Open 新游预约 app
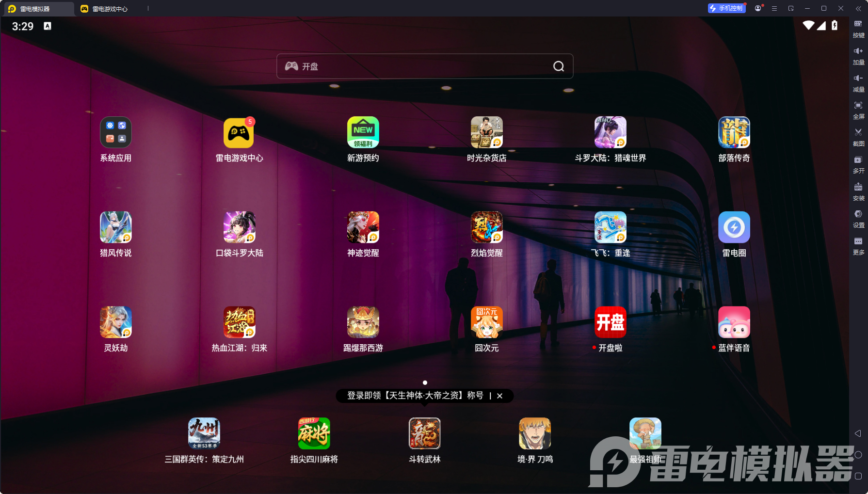 pos(363,132)
